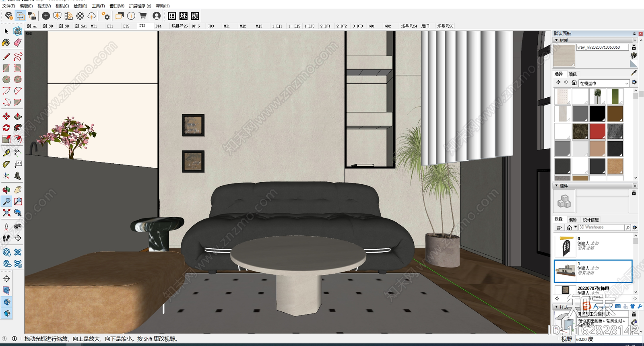The image size is (644, 346).
Task: Click the Zoom Window tool
Action: pyautogui.click(x=18, y=201)
